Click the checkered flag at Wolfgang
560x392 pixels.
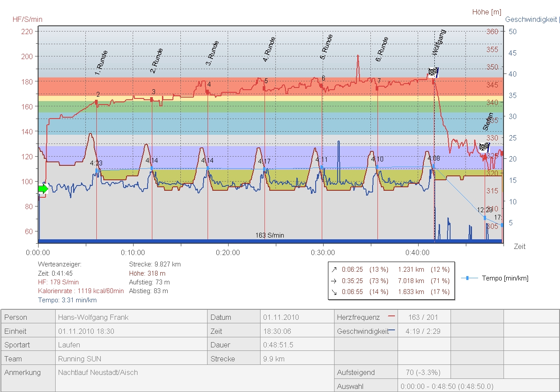[x=433, y=73]
